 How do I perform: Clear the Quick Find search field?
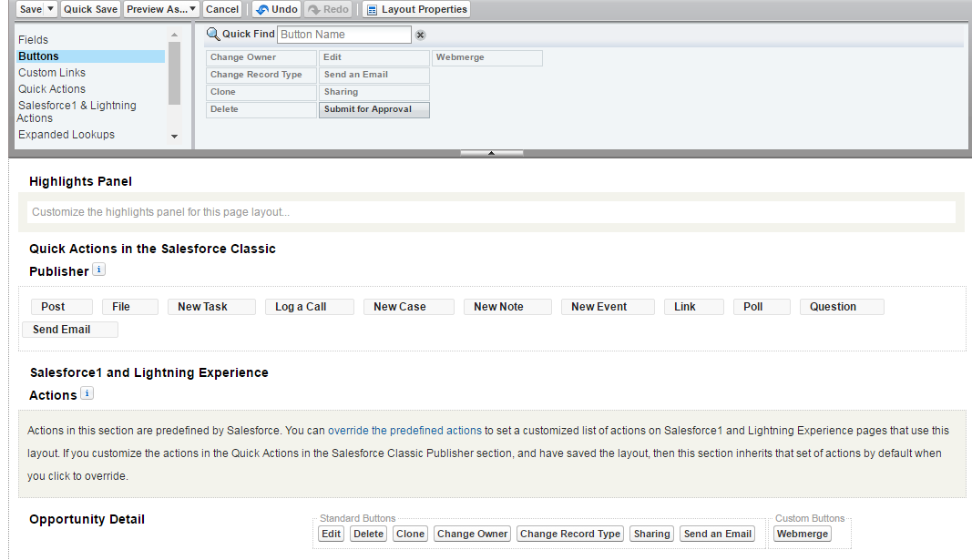tap(420, 35)
